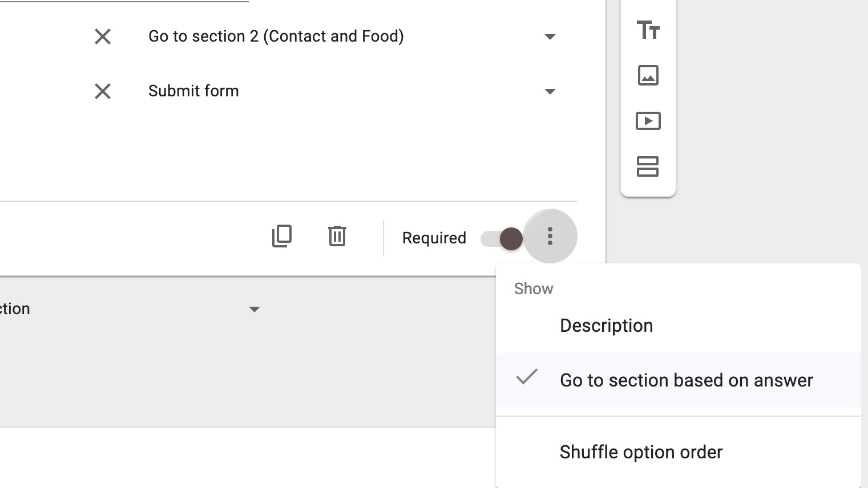Click the Add image icon
868x488 pixels.
(x=648, y=75)
